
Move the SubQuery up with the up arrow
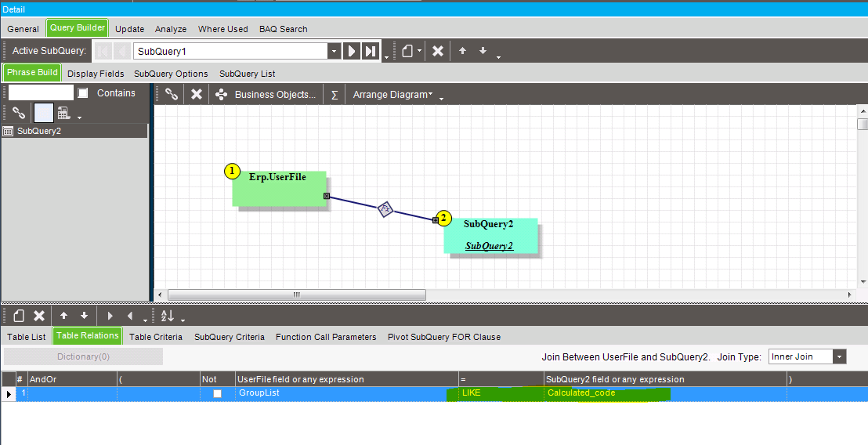[463, 51]
